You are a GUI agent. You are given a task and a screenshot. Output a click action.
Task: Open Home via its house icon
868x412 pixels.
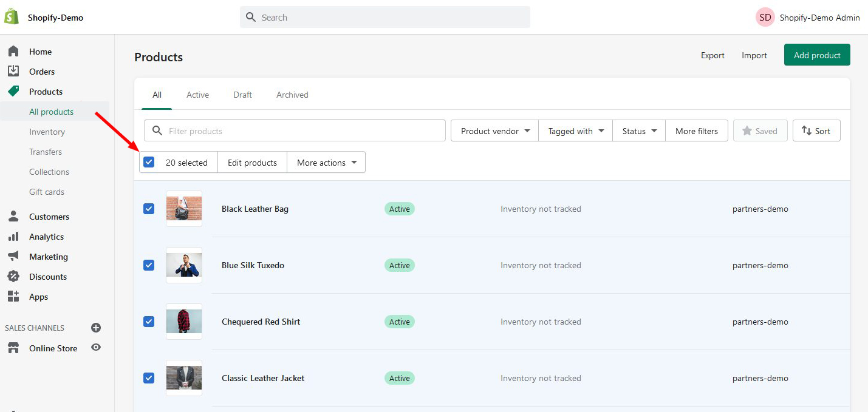(13, 52)
